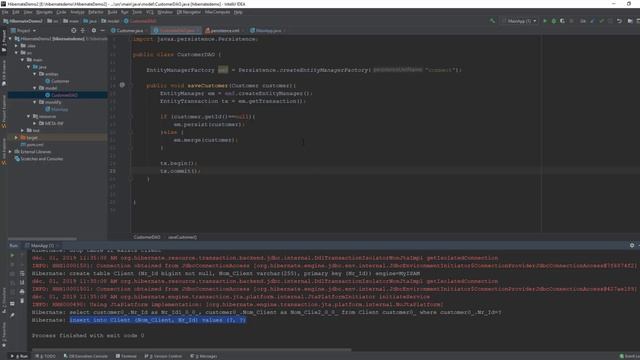The width and height of the screenshot is (640, 360).
Task: Select pom.xml in the project tree
Action: click(32, 144)
